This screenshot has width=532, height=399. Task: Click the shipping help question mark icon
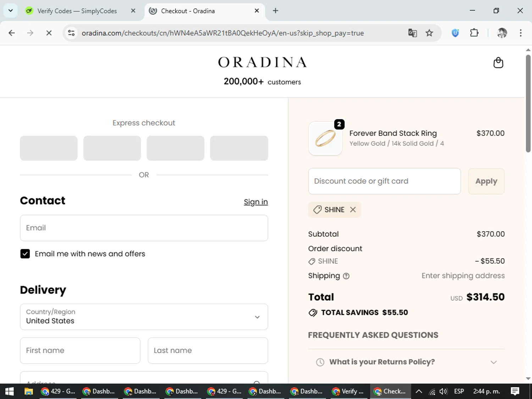346,276
